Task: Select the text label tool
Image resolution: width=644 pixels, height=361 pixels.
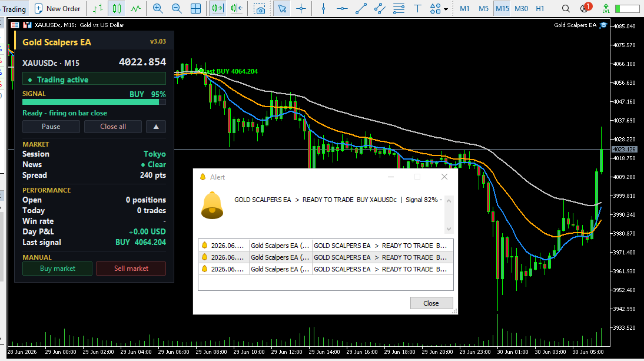Action: click(417, 9)
